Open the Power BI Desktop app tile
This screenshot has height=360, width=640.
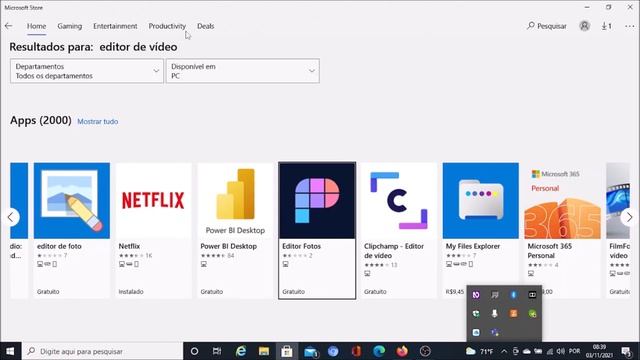[236, 230]
